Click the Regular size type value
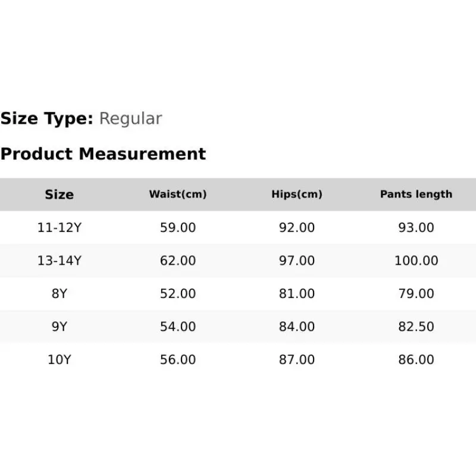 (x=130, y=118)
